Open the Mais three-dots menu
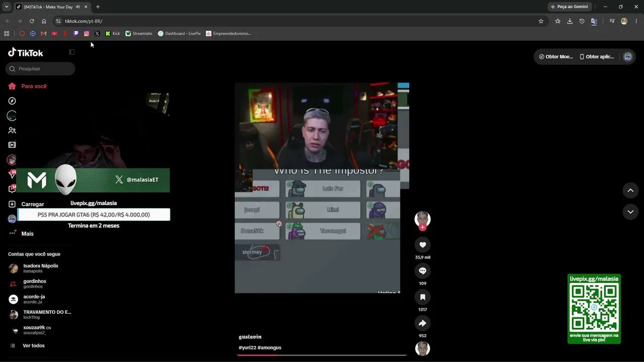This screenshot has height=362, width=644. pos(21,233)
